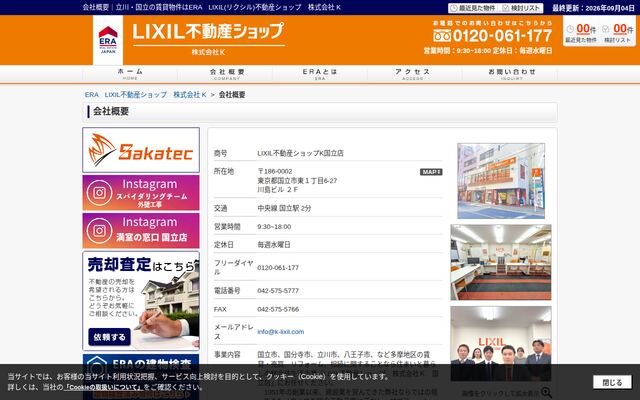Screen dimensions: 640x400
Task: Click the 中央線 国立駅 2分 text
Action: point(284,208)
